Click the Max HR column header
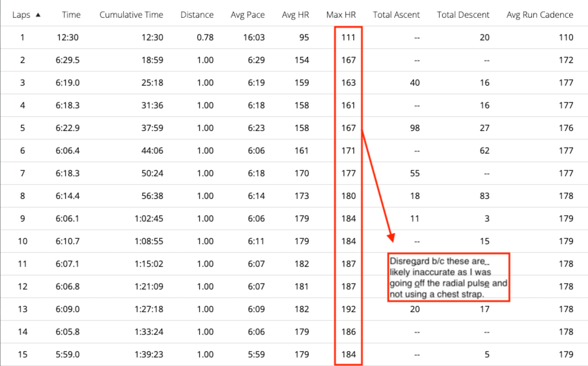This screenshot has width=588, height=366. (x=341, y=15)
